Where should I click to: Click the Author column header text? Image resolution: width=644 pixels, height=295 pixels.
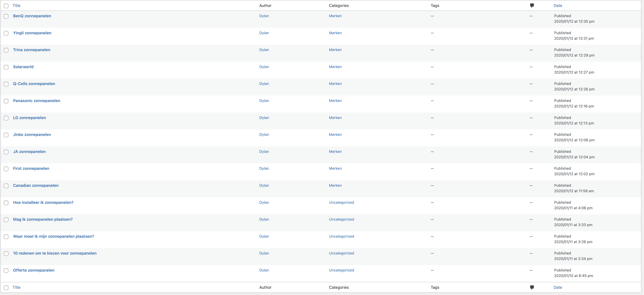(265, 6)
